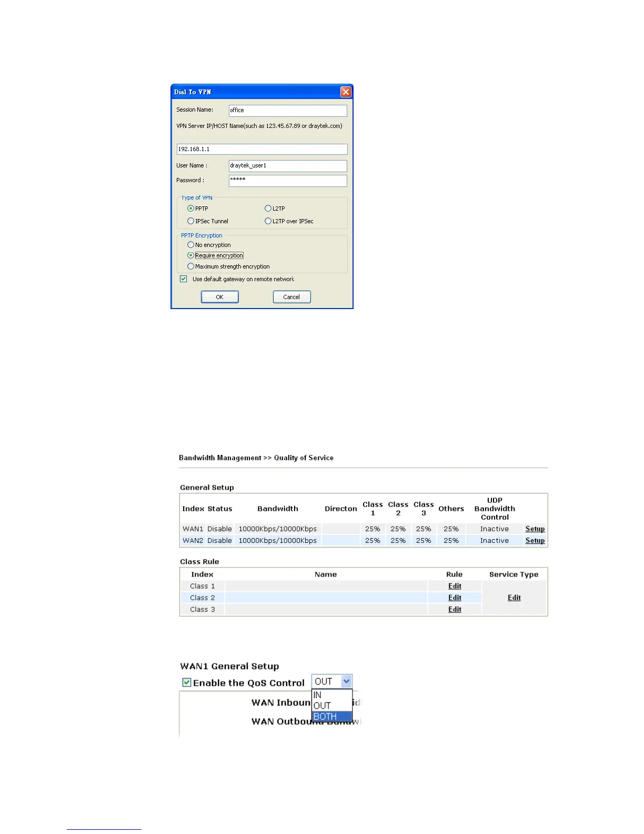Select the L2TP VPN type
The width and height of the screenshot is (644, 834).
268,208
